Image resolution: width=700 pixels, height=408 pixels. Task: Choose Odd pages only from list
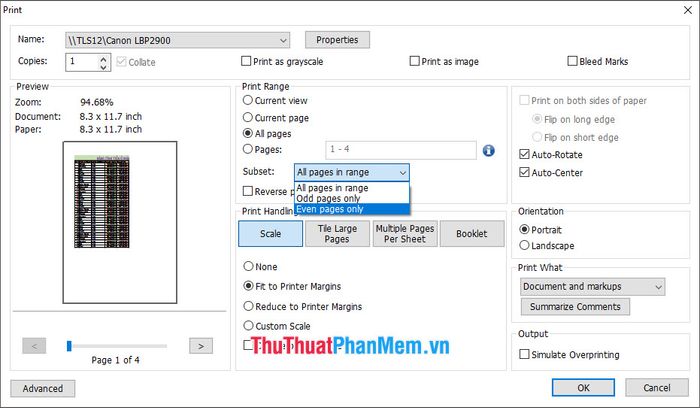[352, 198]
